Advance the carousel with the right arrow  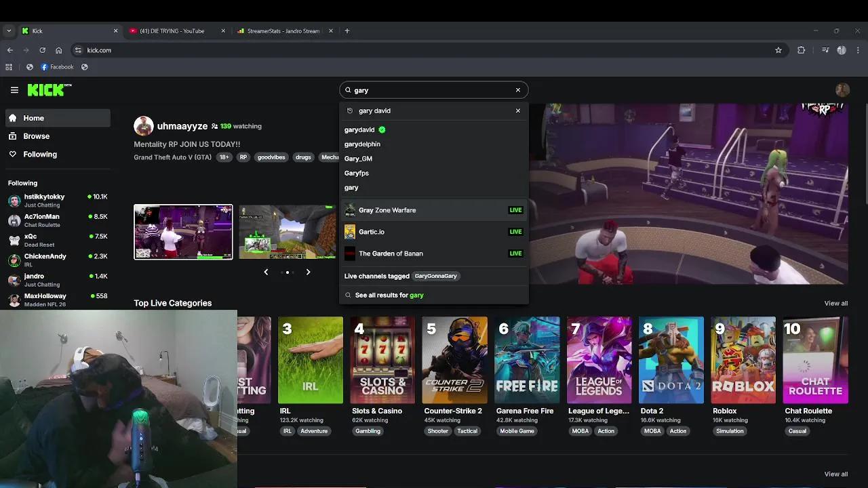[x=309, y=272]
